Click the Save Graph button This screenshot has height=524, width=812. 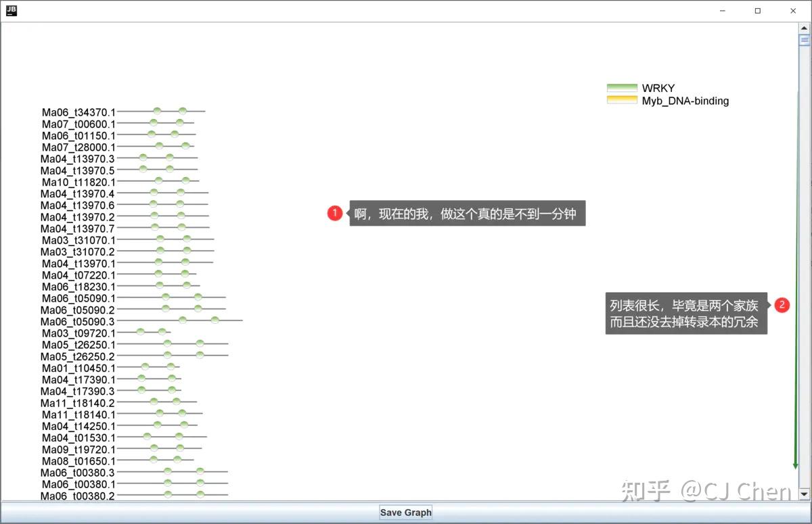tap(406, 512)
